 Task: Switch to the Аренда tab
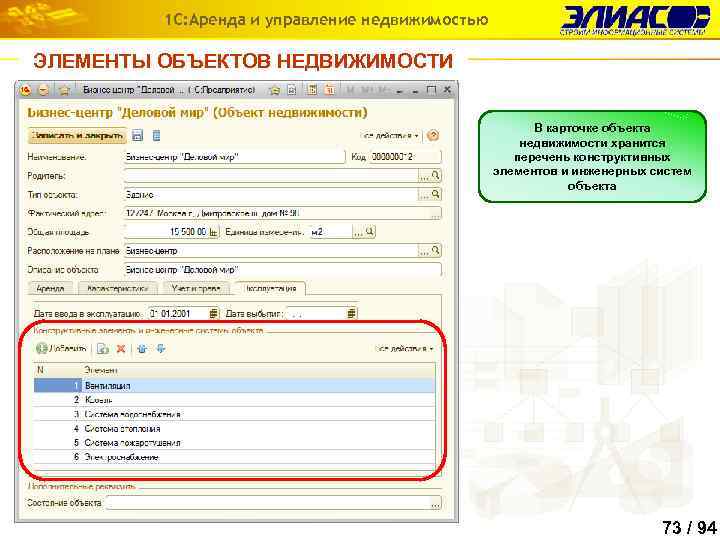(x=50, y=288)
